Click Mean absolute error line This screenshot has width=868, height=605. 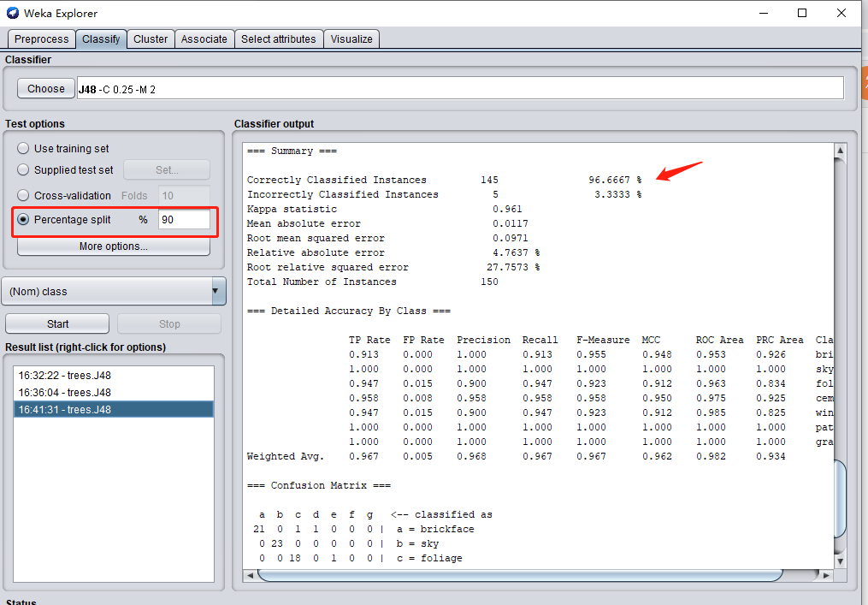click(387, 223)
